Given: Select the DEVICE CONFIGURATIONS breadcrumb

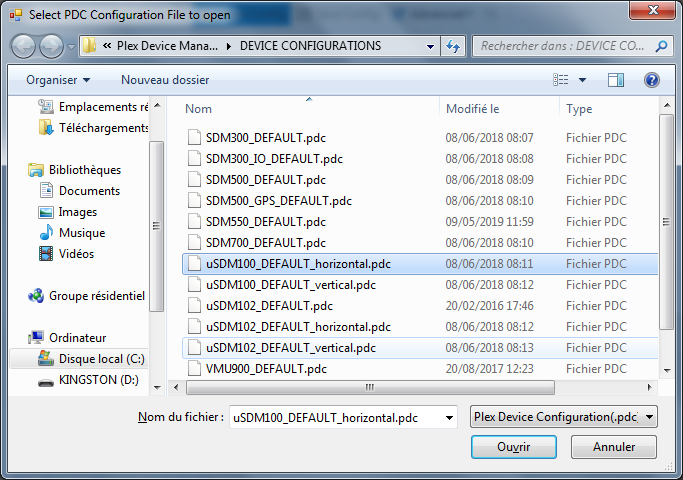Looking at the screenshot, I should (x=310, y=46).
